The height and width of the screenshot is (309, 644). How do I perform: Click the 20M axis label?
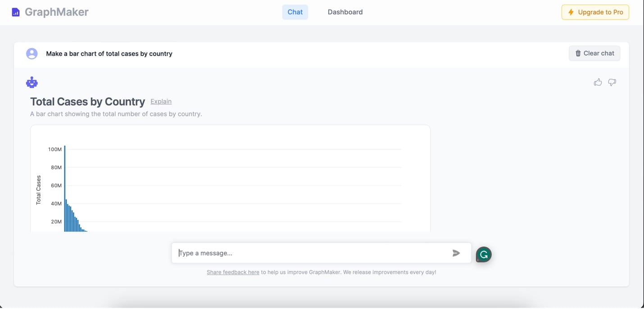point(56,222)
